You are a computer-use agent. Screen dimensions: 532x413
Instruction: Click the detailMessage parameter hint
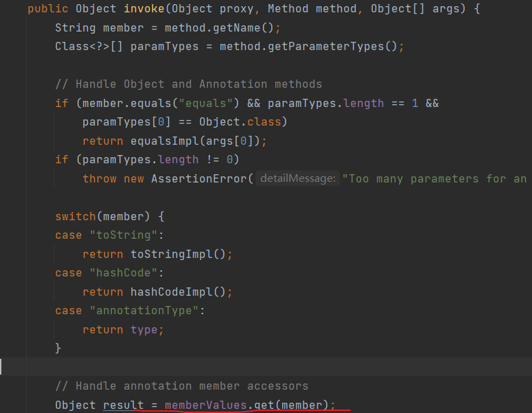[297, 178]
